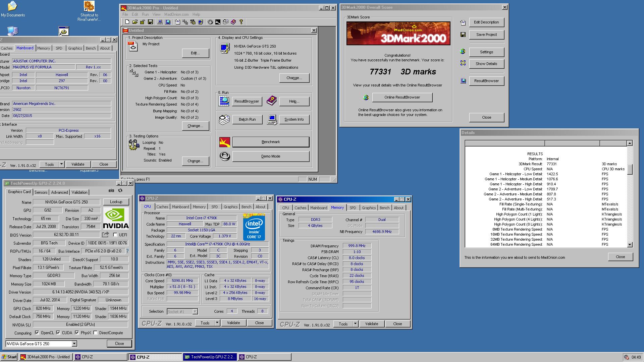The width and height of the screenshot is (644, 362).
Task: Click Start button on taskbar
Action: click(x=9, y=357)
